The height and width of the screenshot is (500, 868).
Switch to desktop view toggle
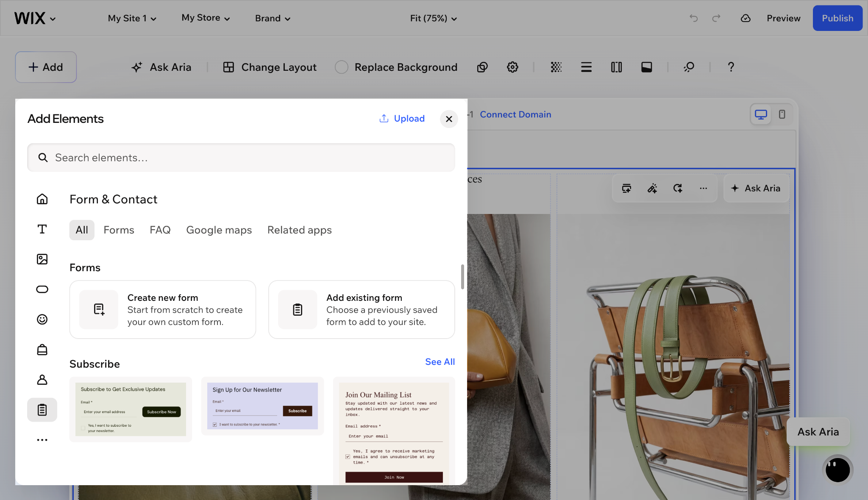(x=761, y=114)
